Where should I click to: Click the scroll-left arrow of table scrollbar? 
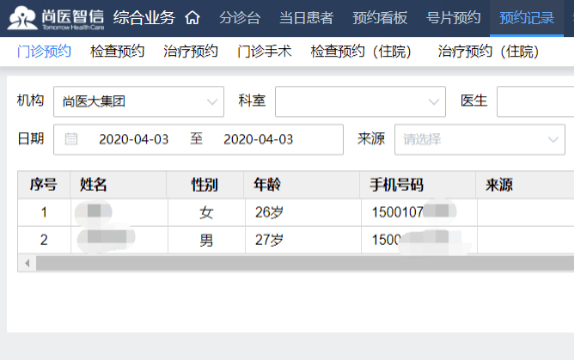click(x=27, y=263)
